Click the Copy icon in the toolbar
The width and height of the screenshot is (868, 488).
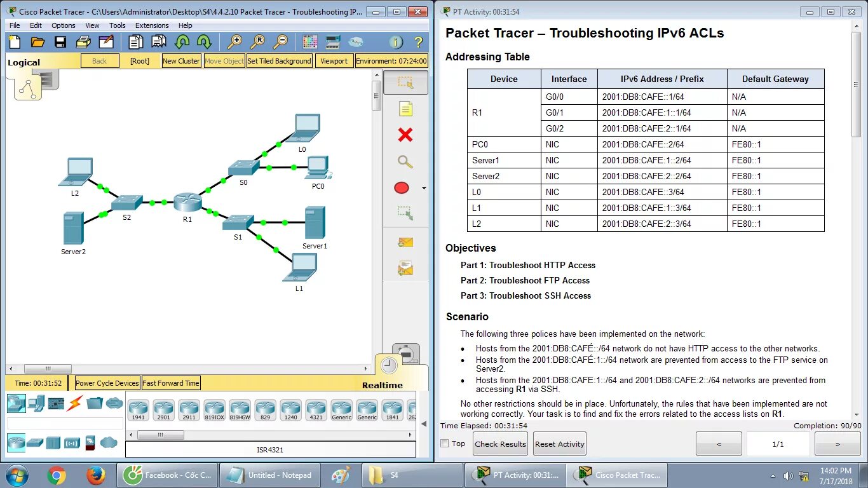point(135,43)
